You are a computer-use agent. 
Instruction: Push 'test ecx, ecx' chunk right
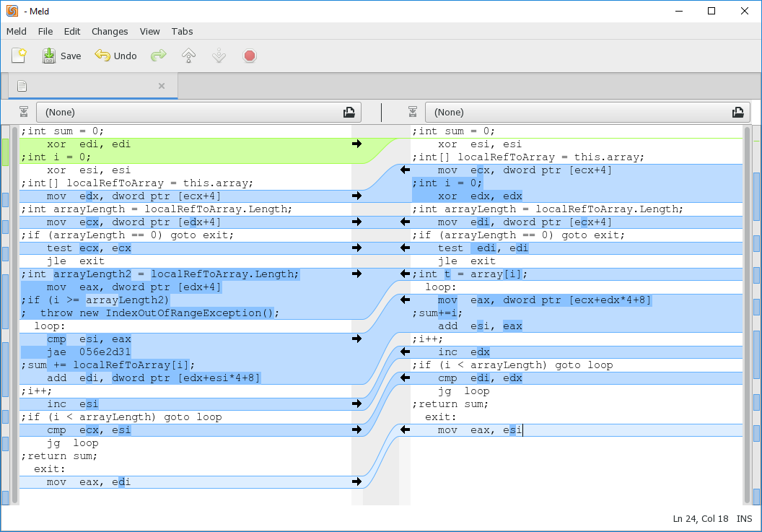coord(356,248)
